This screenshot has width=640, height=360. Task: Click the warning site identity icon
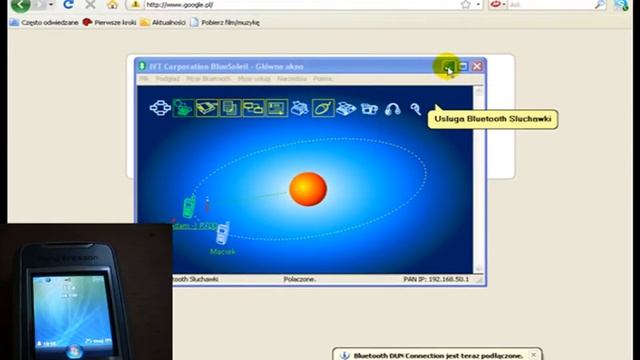tap(136, 4)
